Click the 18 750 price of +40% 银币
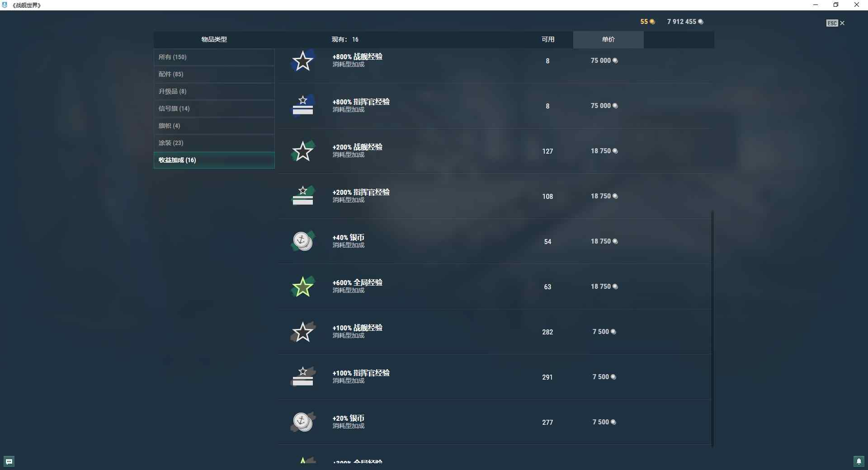This screenshot has height=470, width=868. [x=604, y=241]
